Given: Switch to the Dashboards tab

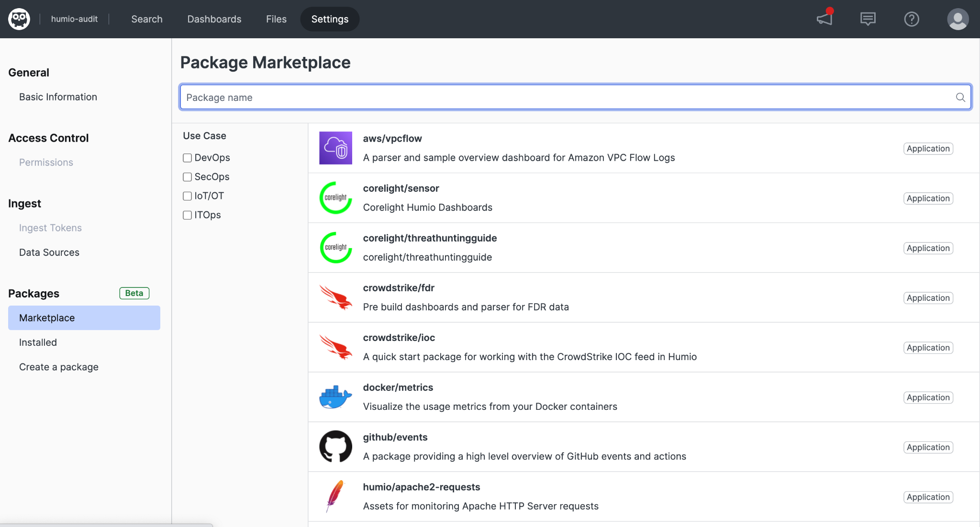Looking at the screenshot, I should pos(214,19).
